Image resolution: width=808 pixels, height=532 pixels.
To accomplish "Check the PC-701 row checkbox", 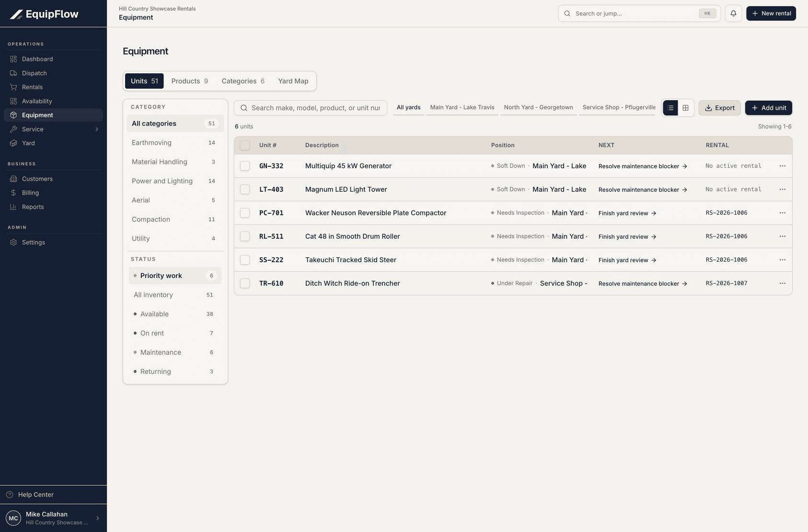I will point(245,213).
